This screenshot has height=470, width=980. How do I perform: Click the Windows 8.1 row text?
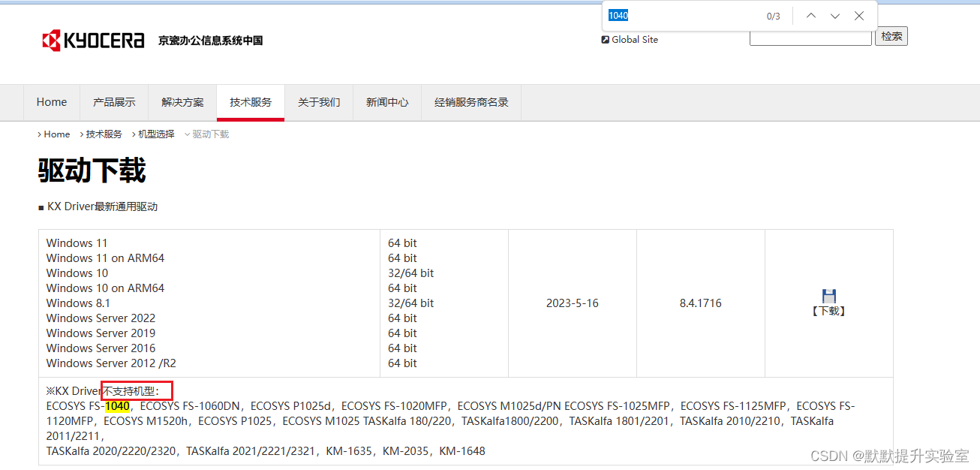(x=78, y=303)
